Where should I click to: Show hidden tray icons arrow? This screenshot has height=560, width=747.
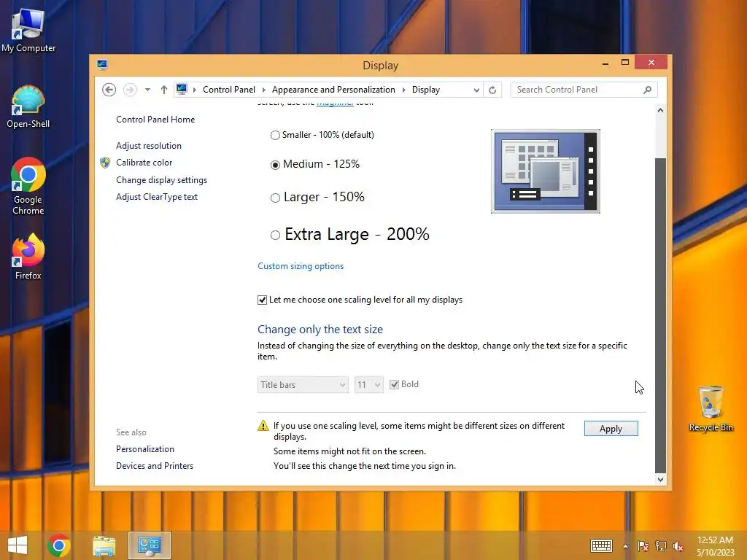click(x=625, y=546)
